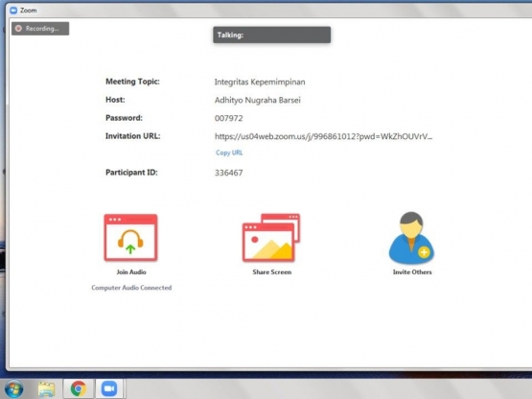Click the Participant ID: label
The image size is (532, 399).
(x=131, y=173)
